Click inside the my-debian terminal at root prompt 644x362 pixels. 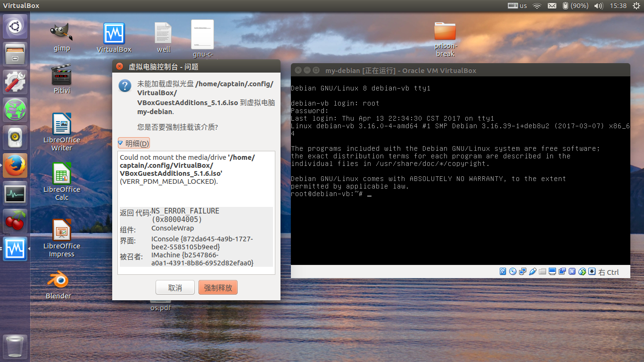pos(370,194)
